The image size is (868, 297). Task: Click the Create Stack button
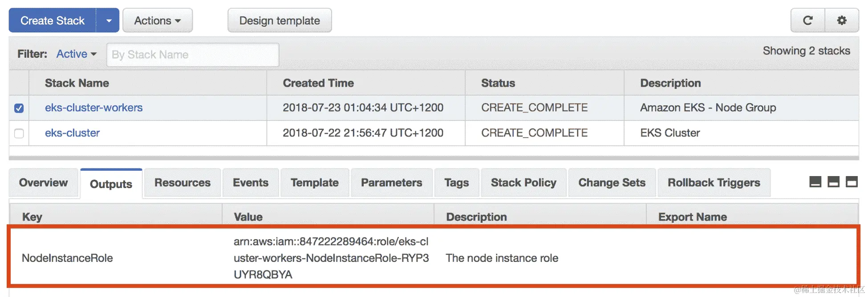(x=53, y=20)
